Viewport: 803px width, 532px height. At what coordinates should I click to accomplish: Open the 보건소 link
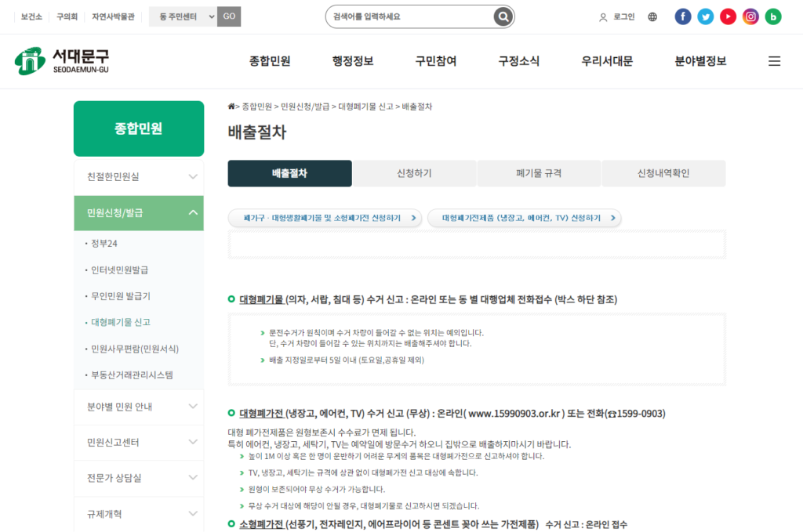tap(31, 17)
